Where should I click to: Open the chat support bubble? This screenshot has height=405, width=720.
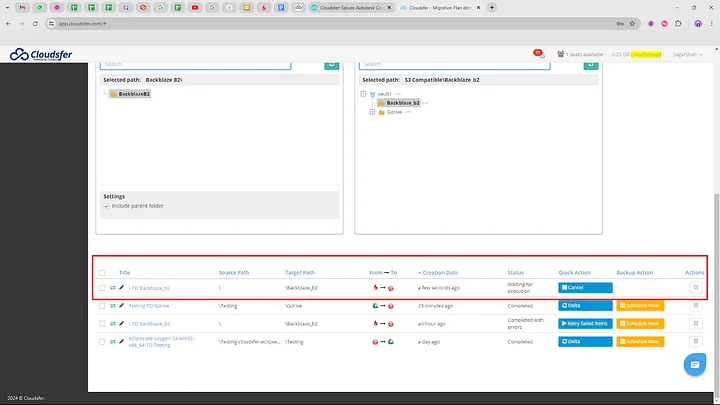coord(695,365)
